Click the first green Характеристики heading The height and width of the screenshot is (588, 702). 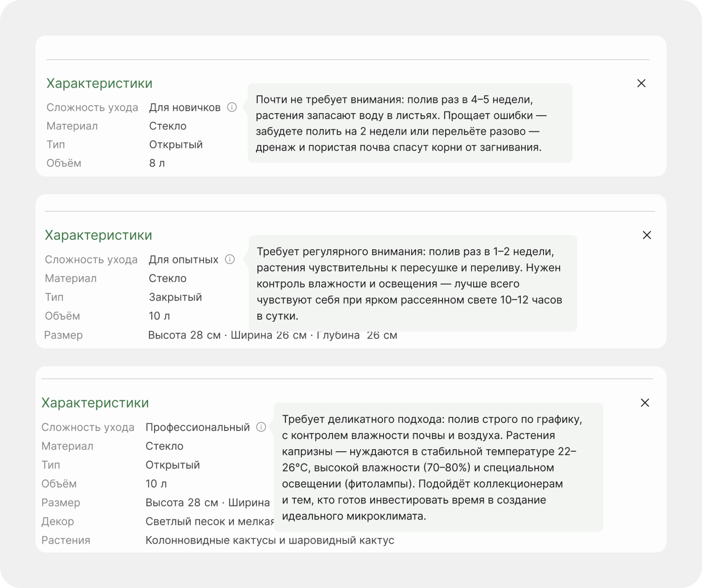[x=99, y=83]
